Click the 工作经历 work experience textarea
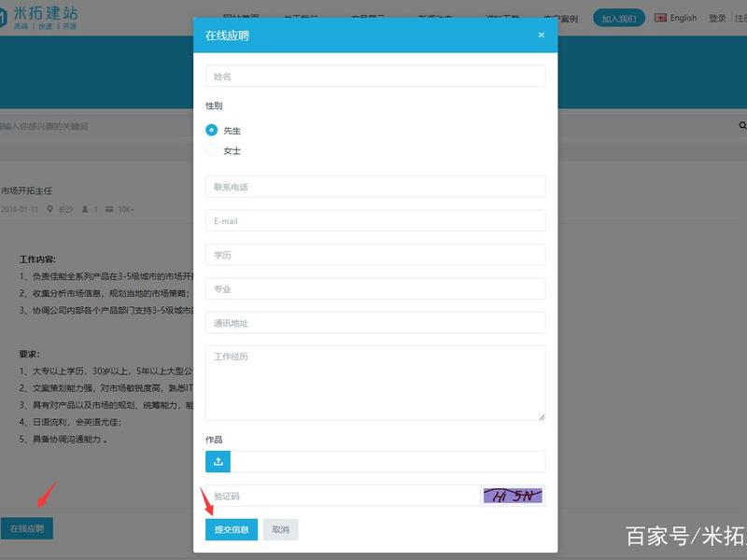This screenshot has width=747, height=560. coord(375,384)
